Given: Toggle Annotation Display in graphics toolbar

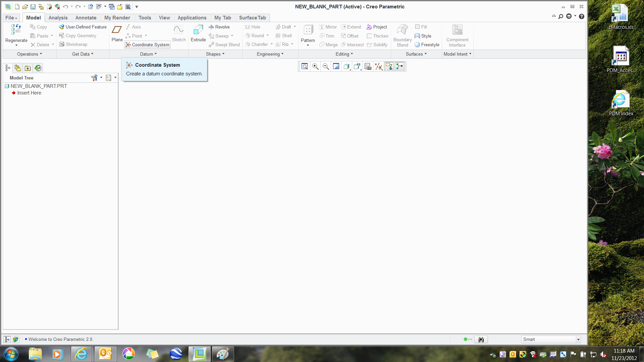Looking at the screenshot, I should coord(389,67).
